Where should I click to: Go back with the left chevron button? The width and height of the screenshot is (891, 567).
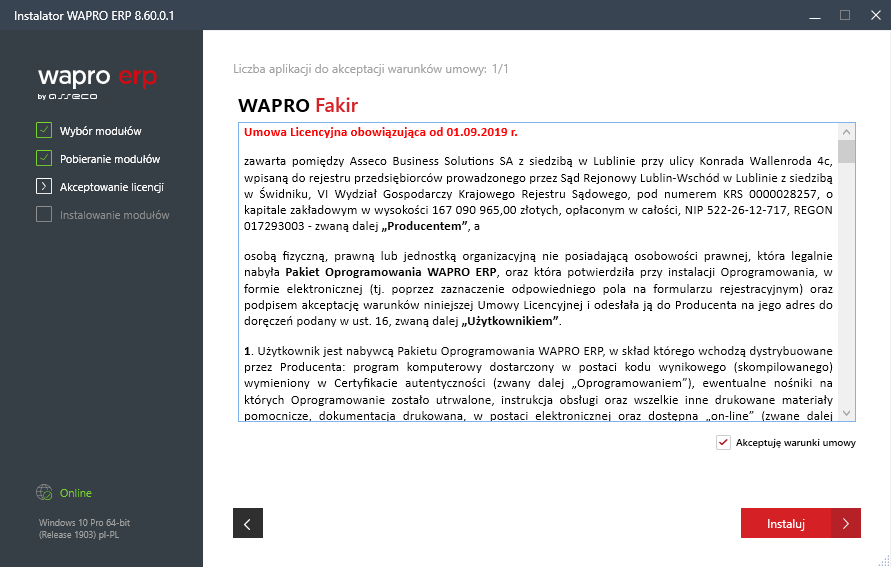247,522
